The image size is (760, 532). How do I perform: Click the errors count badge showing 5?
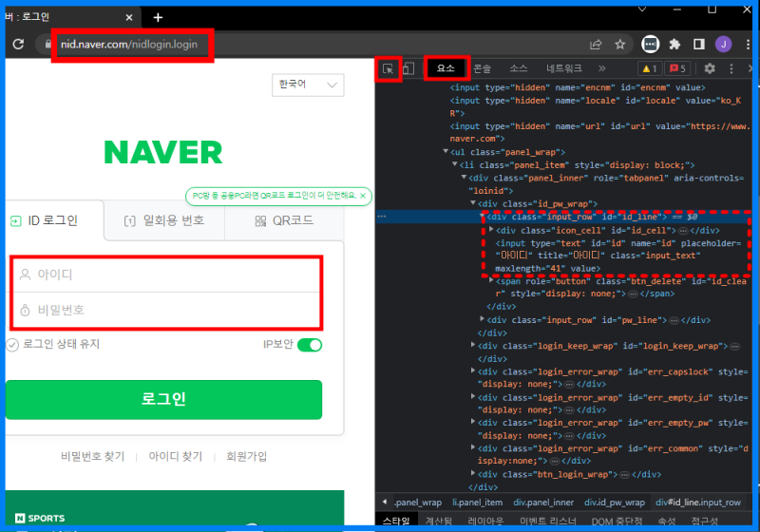coord(677,68)
